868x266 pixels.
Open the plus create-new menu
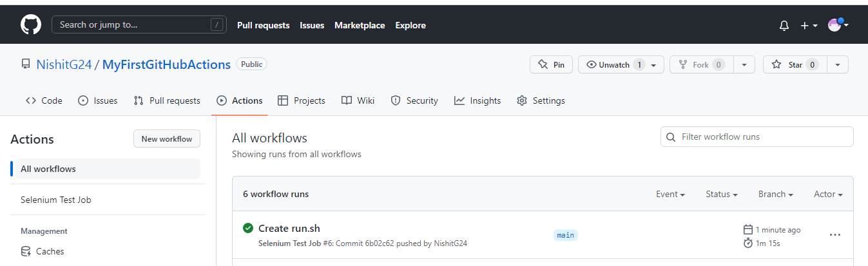coord(809,26)
